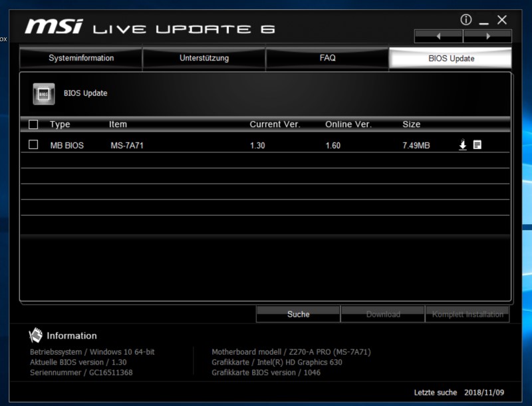Click the Grafikkarte Intel HD Graphics 630 line

click(277, 362)
